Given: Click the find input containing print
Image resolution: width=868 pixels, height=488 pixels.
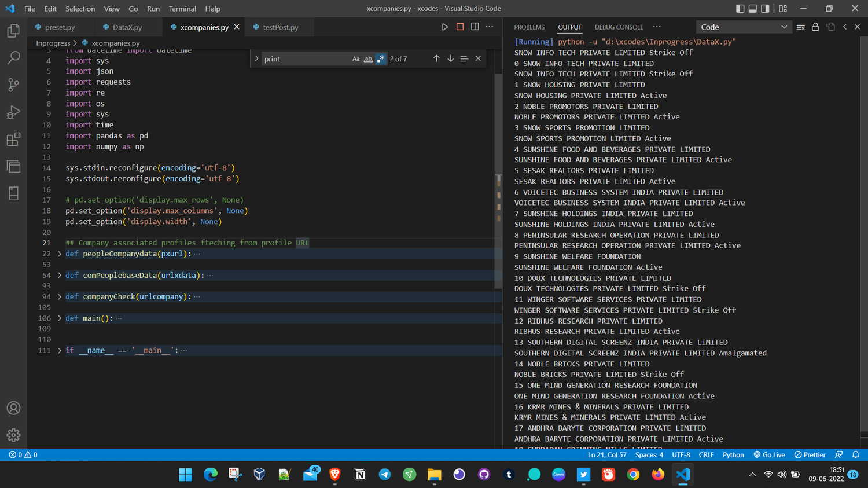Looking at the screenshot, I should click(307, 58).
